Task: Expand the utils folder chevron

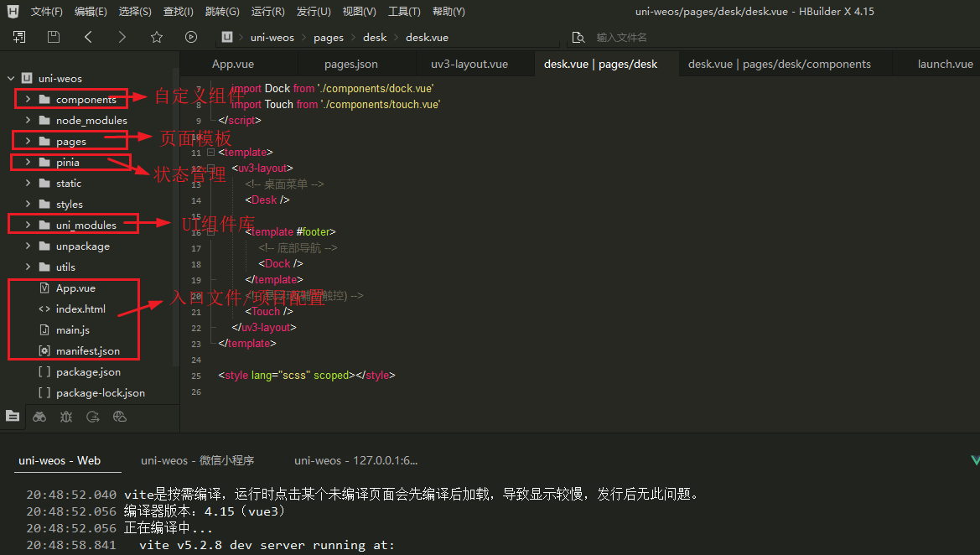Action: pos(28,267)
